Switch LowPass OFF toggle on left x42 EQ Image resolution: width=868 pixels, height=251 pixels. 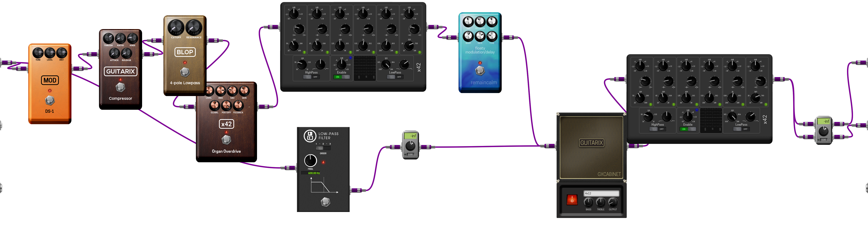(x=395, y=77)
